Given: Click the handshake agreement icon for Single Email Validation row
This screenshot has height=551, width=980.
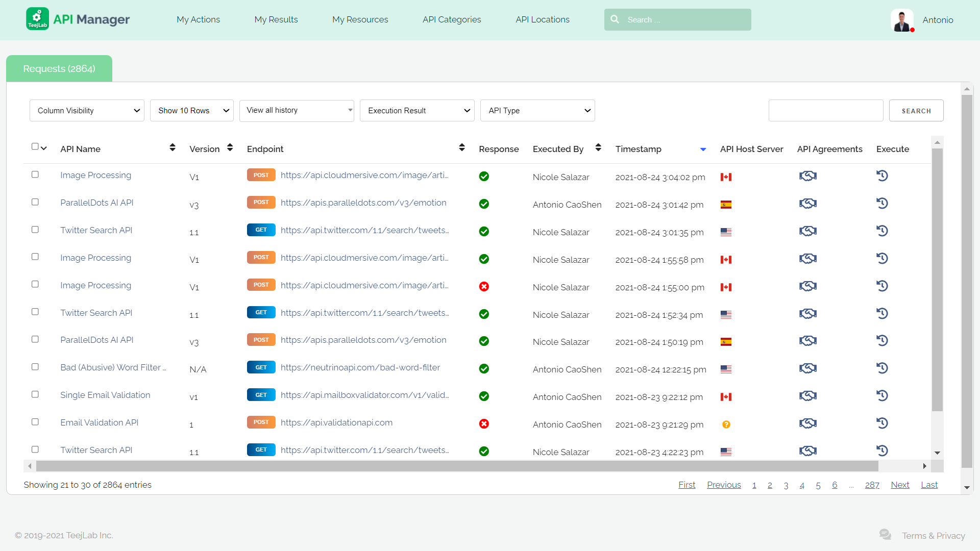Looking at the screenshot, I should [x=807, y=396].
